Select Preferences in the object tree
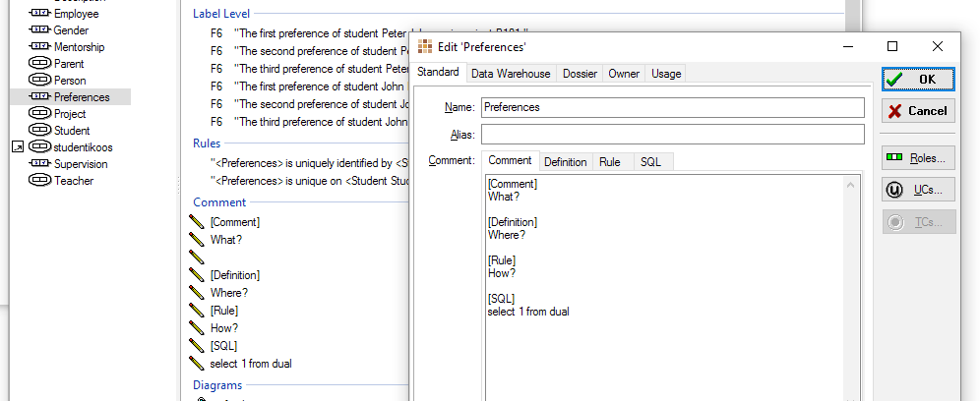Image resolution: width=980 pixels, height=401 pixels. [x=82, y=97]
